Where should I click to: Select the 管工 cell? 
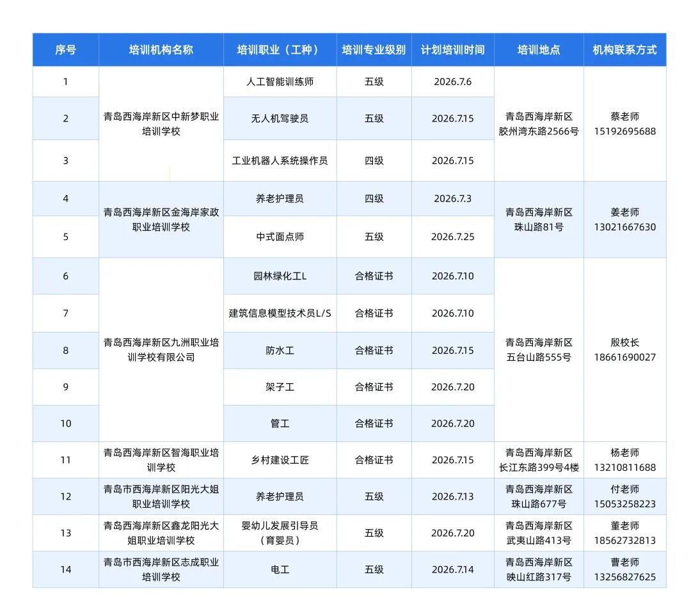(280, 424)
